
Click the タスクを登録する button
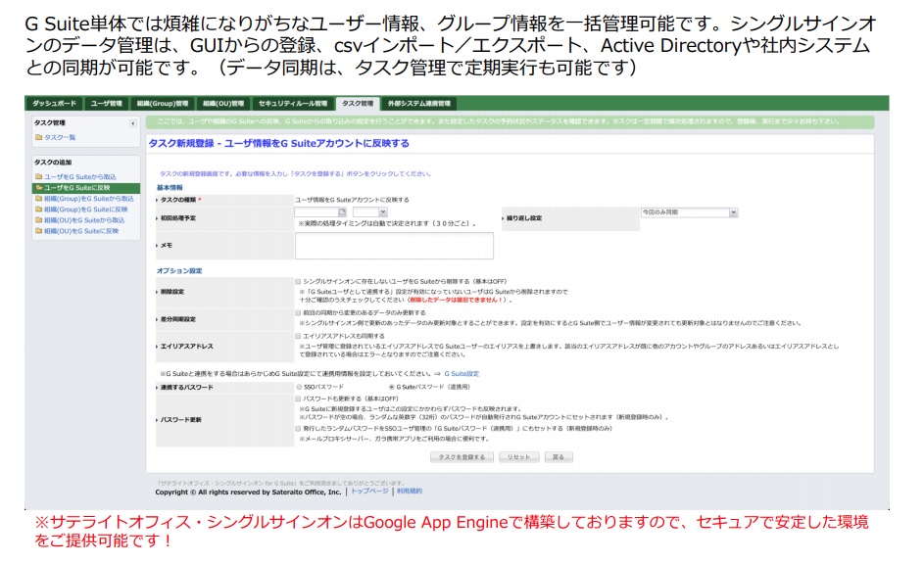[462, 457]
